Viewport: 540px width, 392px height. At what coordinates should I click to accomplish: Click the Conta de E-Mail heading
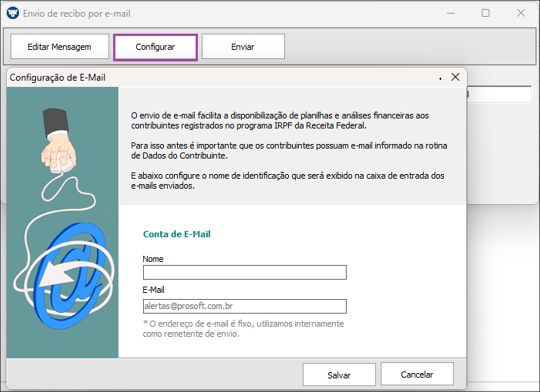pos(177,234)
